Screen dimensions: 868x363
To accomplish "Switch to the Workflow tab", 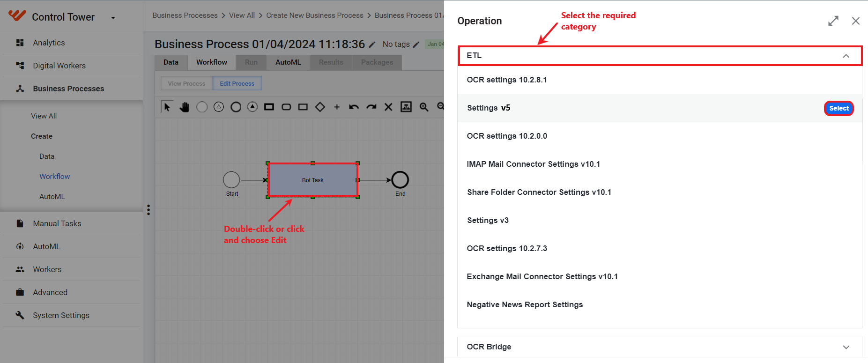I will point(212,62).
